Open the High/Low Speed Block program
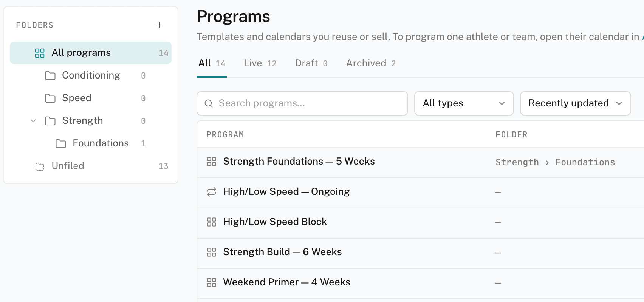 click(275, 222)
